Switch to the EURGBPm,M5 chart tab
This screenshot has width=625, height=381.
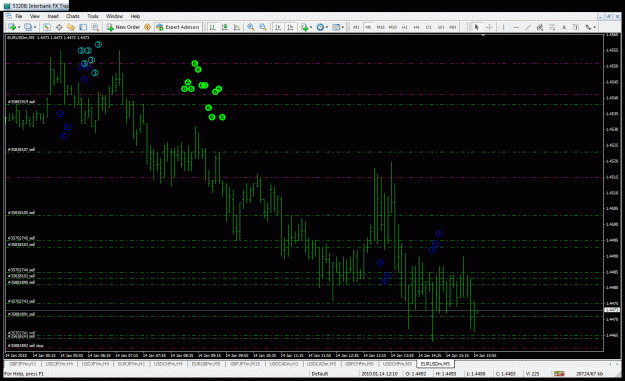tap(206, 364)
